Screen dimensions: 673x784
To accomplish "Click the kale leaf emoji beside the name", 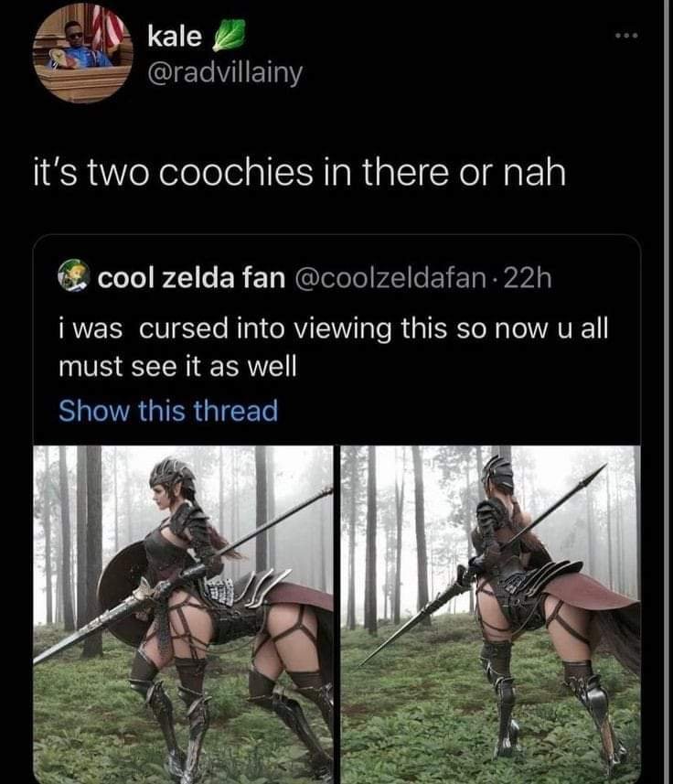I will pos(230,36).
